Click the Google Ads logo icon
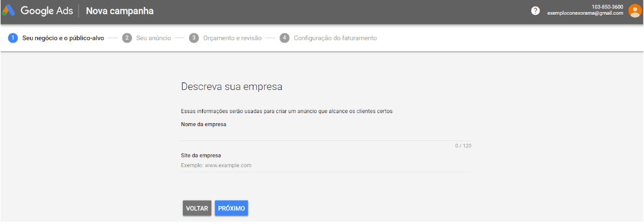This screenshot has height=224, width=644. [9, 11]
